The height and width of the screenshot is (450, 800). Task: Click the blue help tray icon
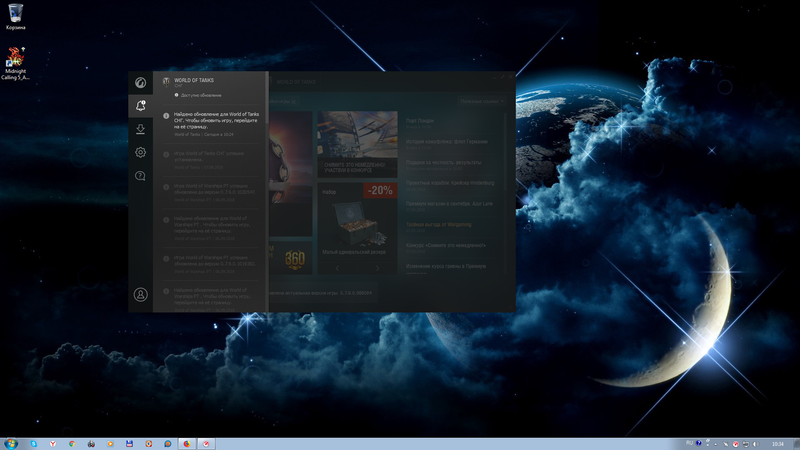click(698, 443)
